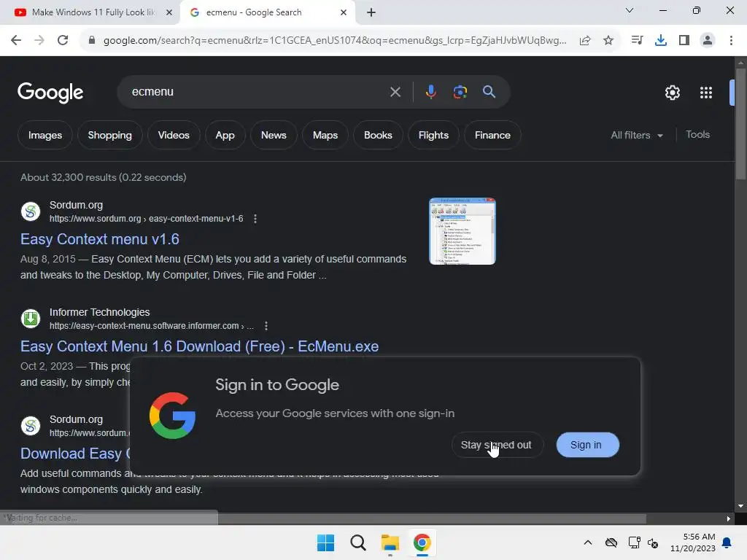
Task: Close the ecmenu Google Search tab
Action: pyautogui.click(x=344, y=12)
